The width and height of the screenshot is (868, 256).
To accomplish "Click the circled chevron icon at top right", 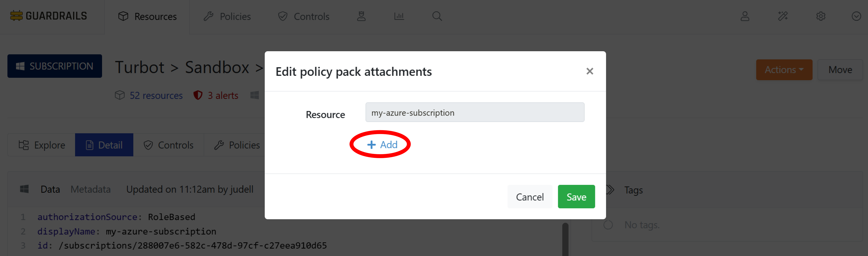I will tap(856, 16).
